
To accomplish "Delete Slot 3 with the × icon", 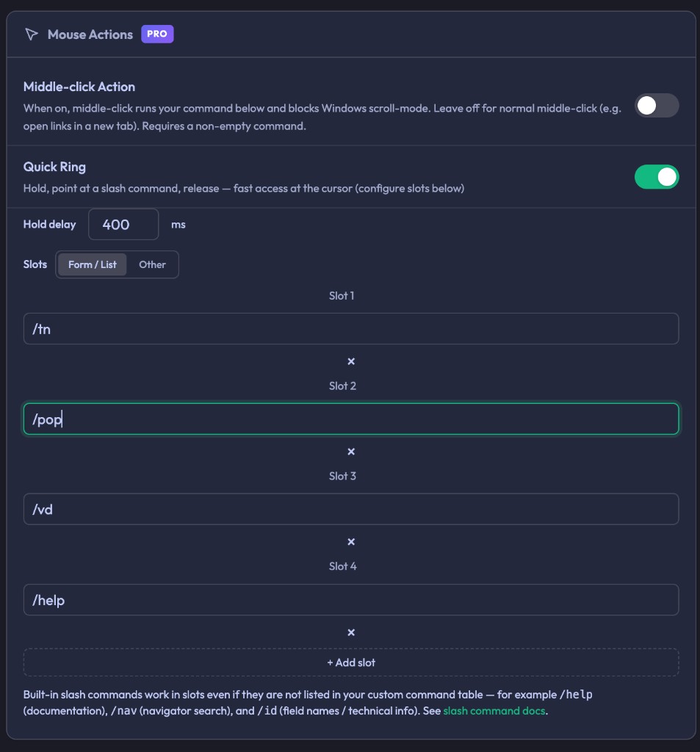I will 351,542.
